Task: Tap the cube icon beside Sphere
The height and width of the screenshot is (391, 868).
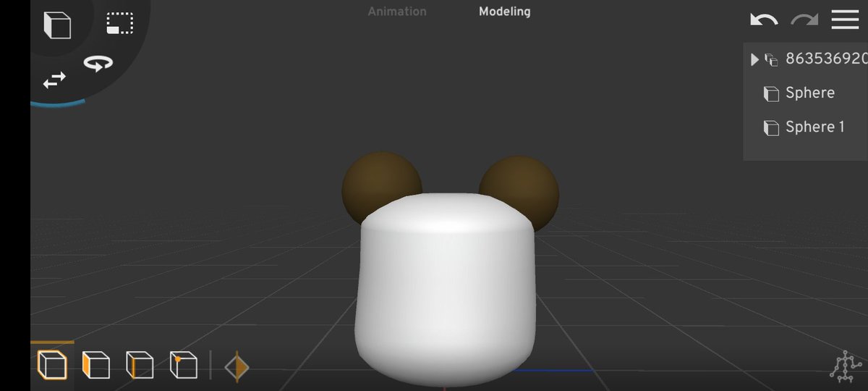Action: (771, 93)
